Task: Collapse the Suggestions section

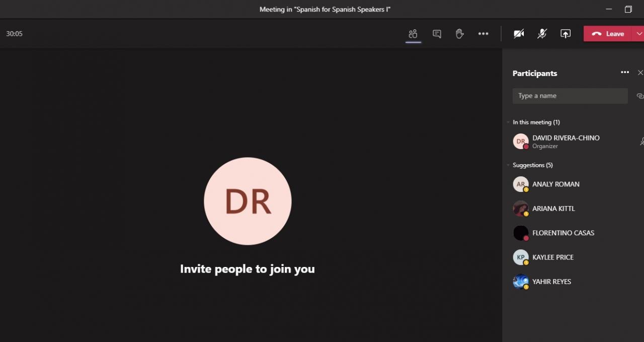Action: pyautogui.click(x=508, y=165)
